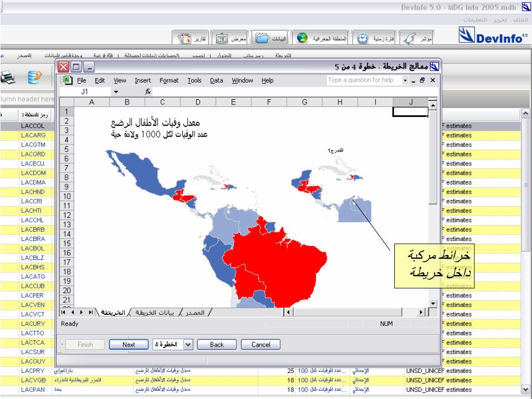This screenshot has height=399, width=532.
Task: Open the Gallery tab in DevInfo
Action: pos(231,38)
